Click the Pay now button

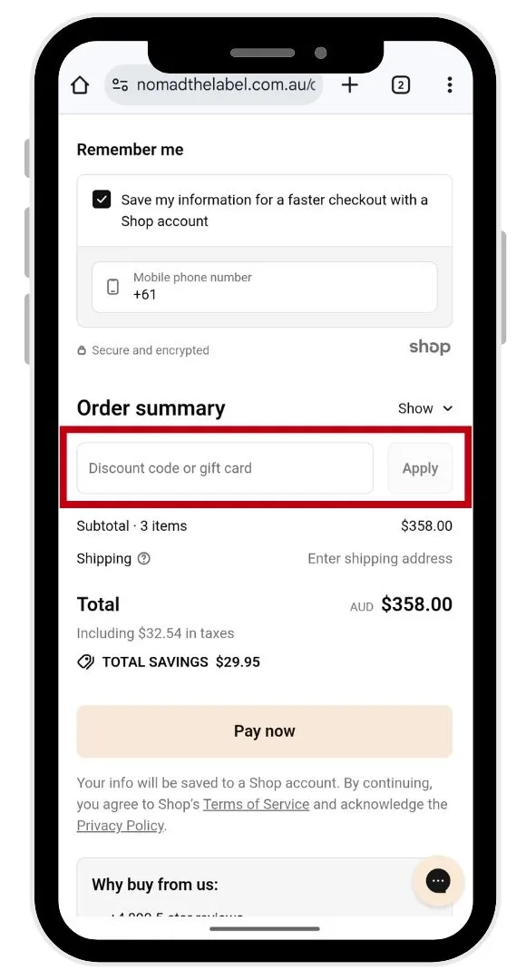coord(264,731)
